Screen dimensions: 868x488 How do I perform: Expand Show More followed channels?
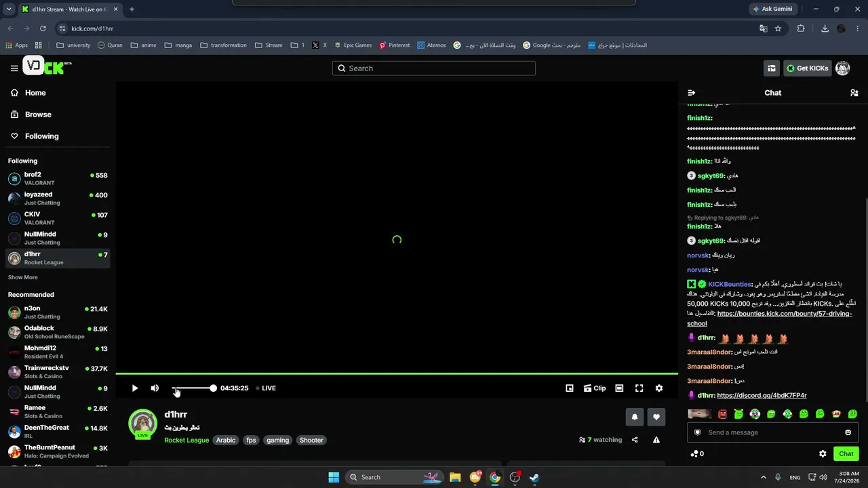(22, 277)
